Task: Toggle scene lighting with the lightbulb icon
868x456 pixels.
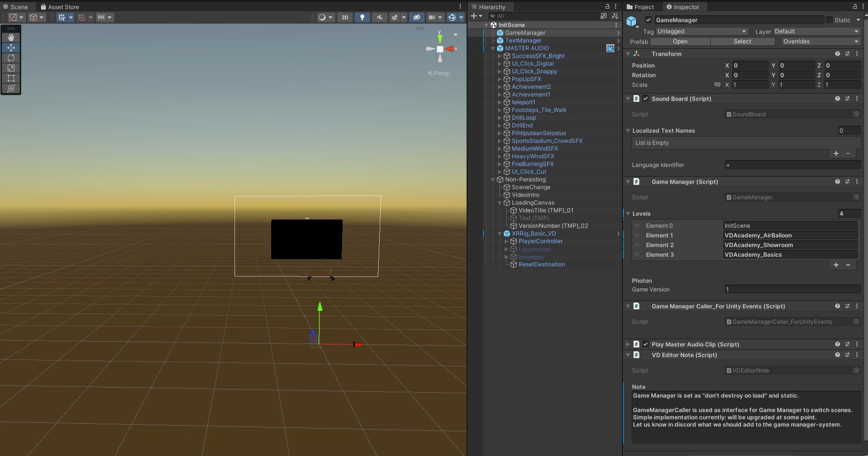Action: tap(362, 17)
